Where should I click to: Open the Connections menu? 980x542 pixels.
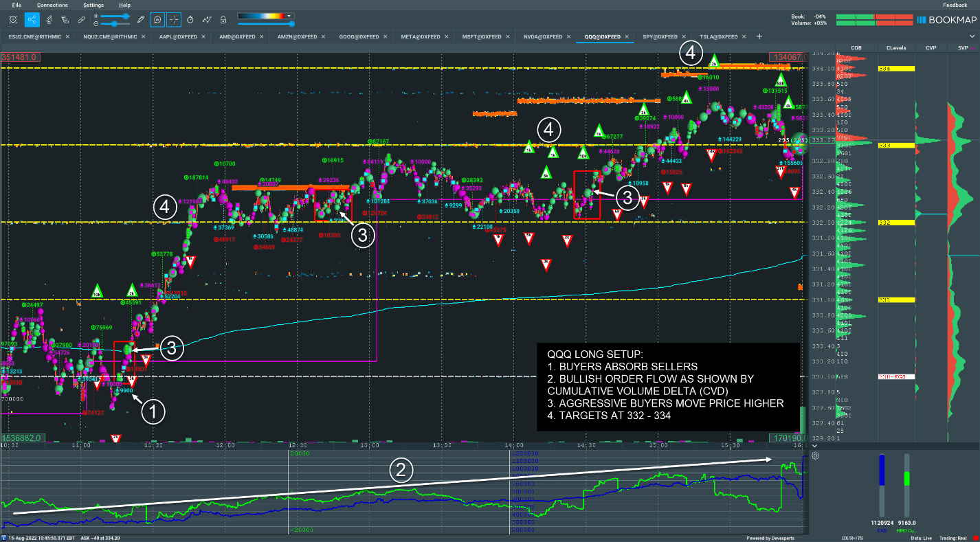[52, 5]
